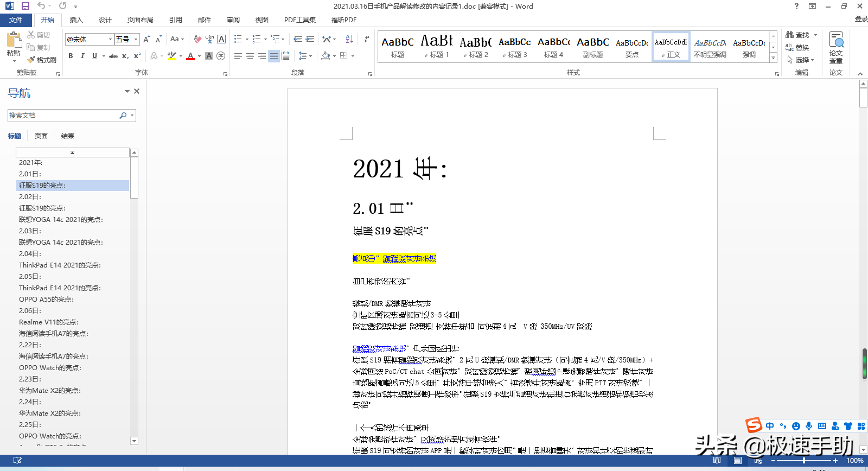Click the Redo icon in the title bar
868x471 pixels.
pos(63,6)
